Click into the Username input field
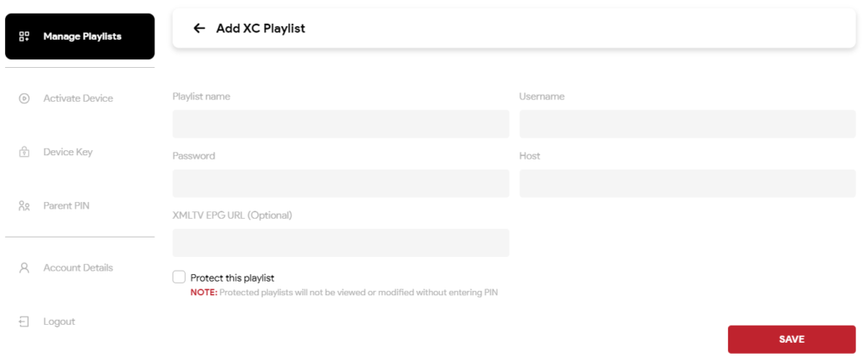Viewport: 868px width, 358px height. click(687, 124)
